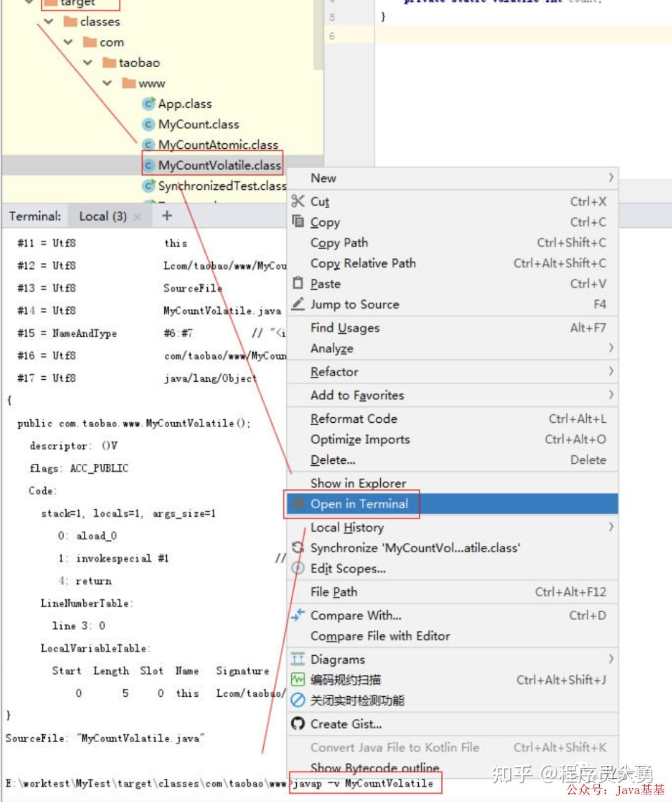The height and width of the screenshot is (802, 672).
Task: Click the class icon beside MyCountVolatile.class
Action: (150, 165)
